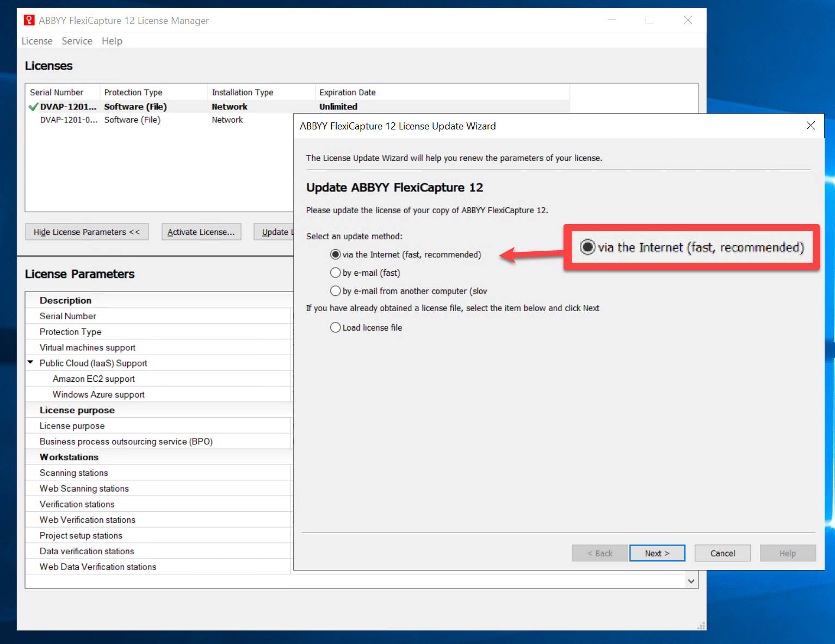The width and height of the screenshot is (835, 644).
Task: Open the License menu
Action: tap(37, 41)
